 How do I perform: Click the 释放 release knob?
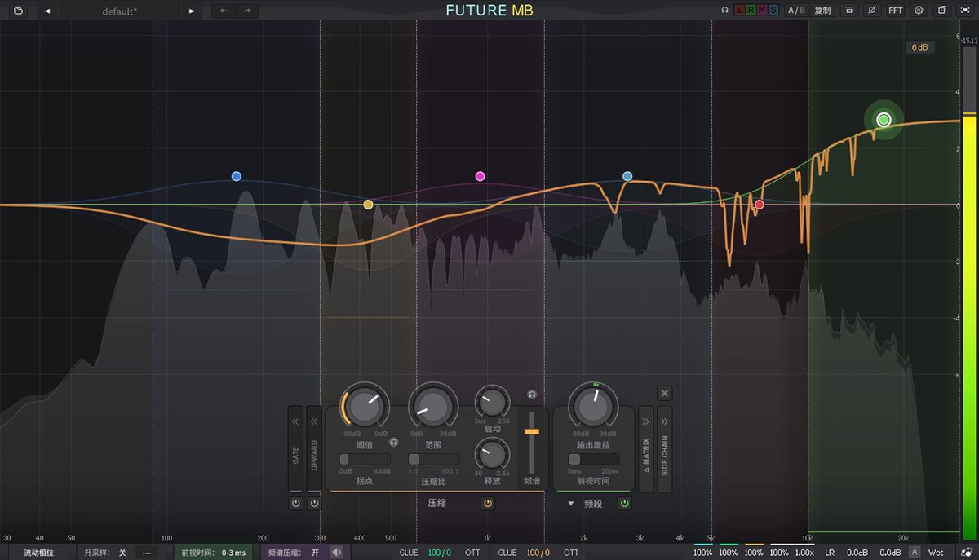tap(492, 454)
